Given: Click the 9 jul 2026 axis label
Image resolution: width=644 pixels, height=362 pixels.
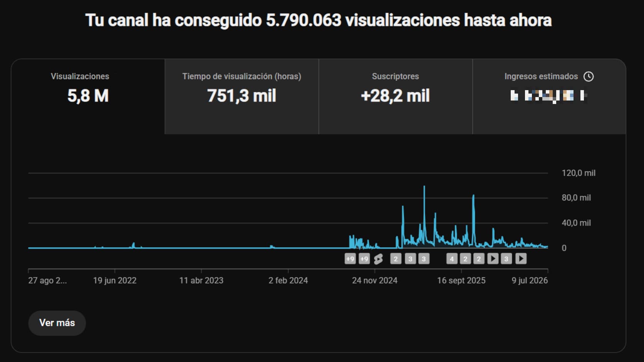Looking at the screenshot, I should (530, 280).
